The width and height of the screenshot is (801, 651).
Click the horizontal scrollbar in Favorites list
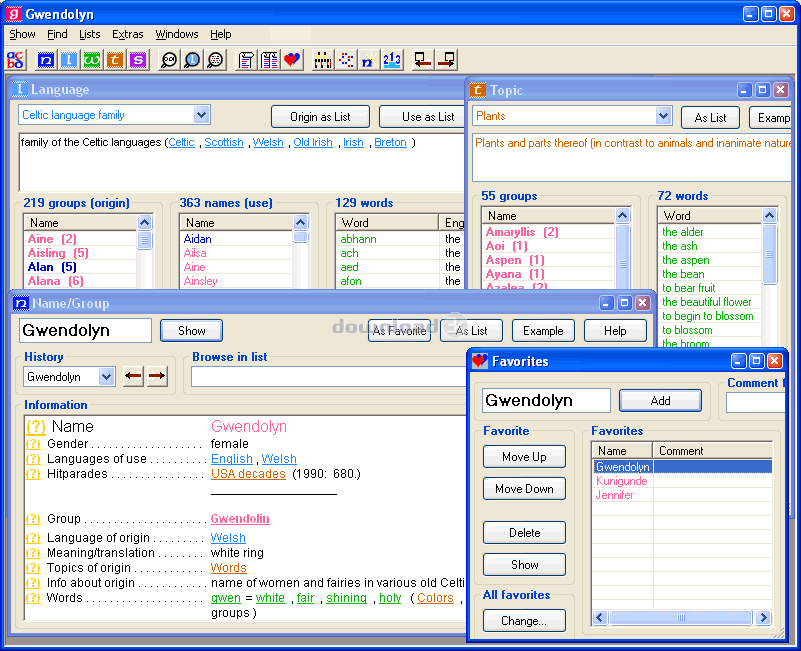click(681, 618)
